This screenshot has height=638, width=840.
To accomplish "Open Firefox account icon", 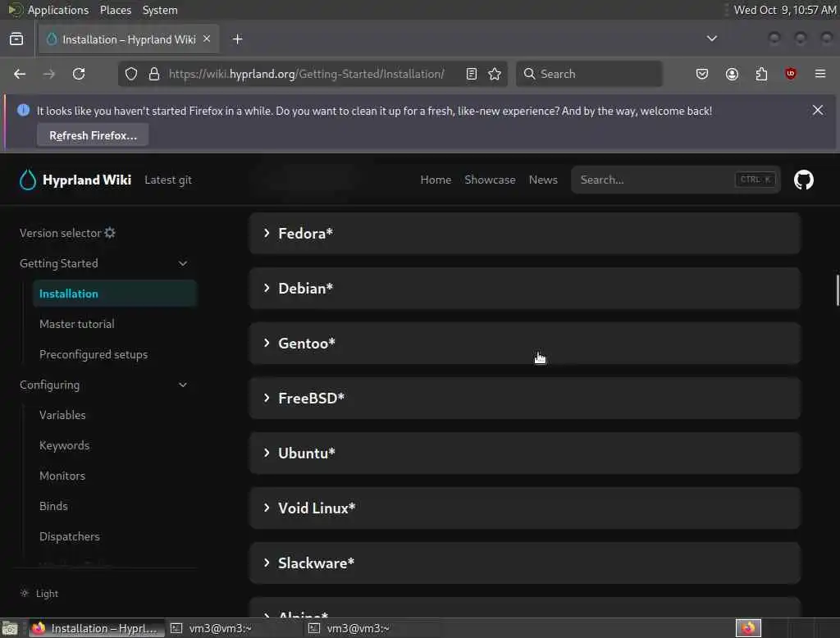I will coord(732,74).
